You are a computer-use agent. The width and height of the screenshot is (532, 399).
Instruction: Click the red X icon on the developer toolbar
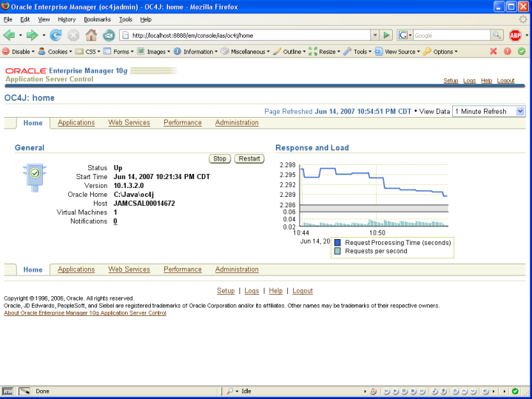494,52
